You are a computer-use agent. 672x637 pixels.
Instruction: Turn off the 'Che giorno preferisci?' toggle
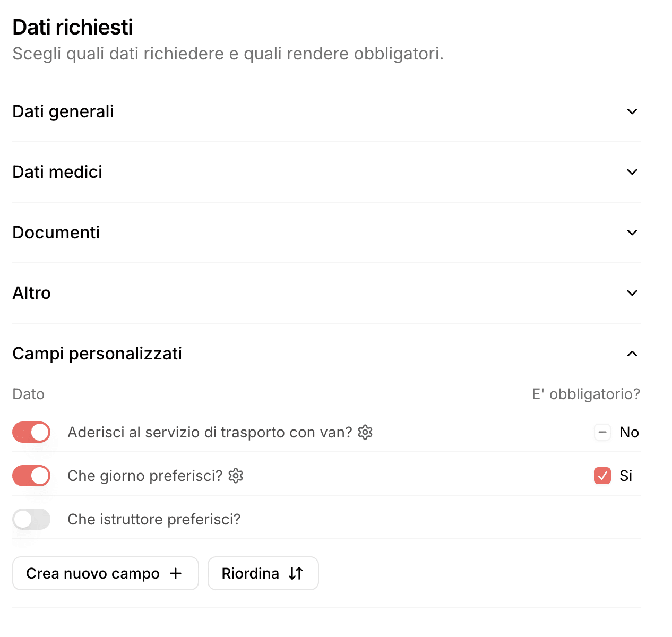(x=31, y=476)
